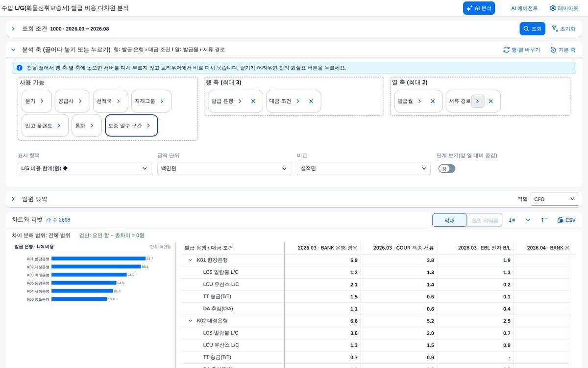Collapse the 분석 축 section
The width and height of the screenshot is (588, 368).
point(13,50)
